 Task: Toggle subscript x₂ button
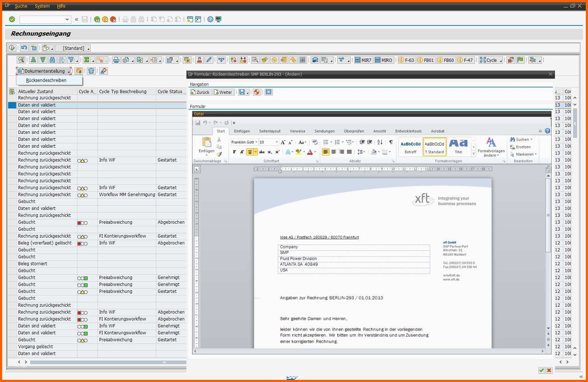pos(270,152)
